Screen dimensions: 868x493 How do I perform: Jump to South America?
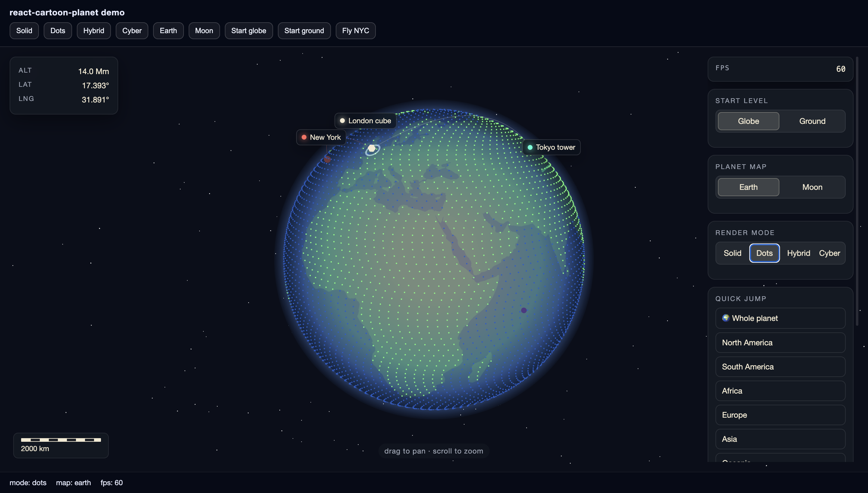pos(780,367)
